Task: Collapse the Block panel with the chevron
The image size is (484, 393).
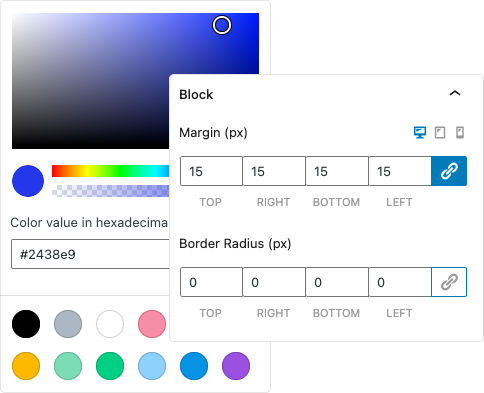Action: [x=455, y=93]
